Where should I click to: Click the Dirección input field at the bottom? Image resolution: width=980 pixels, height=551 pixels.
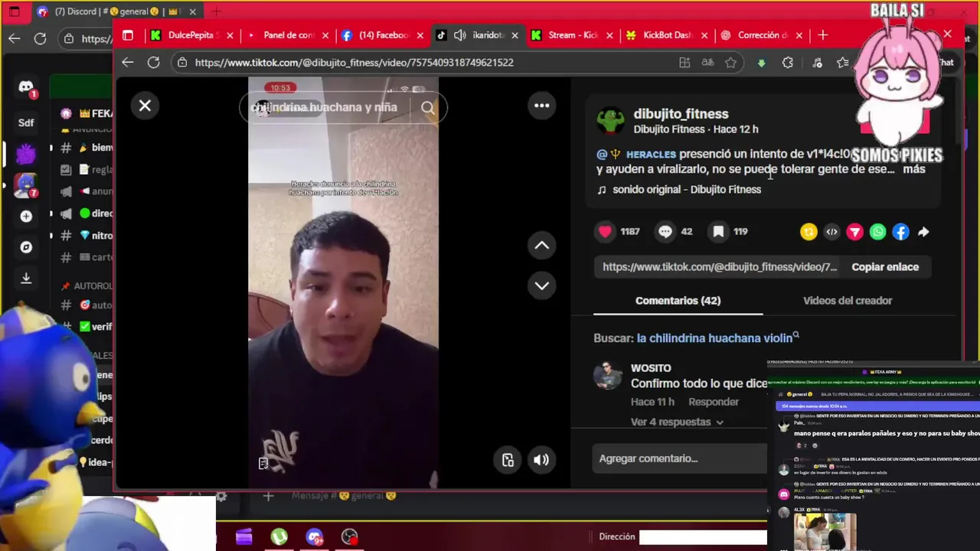coord(703,537)
